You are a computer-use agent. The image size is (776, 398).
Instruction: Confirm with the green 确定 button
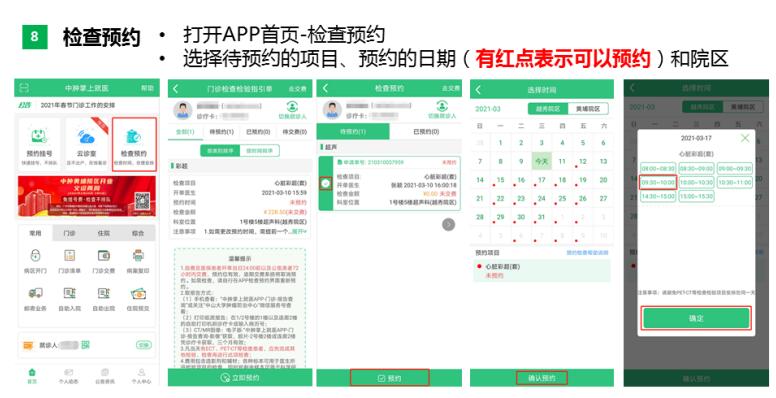coord(696,318)
